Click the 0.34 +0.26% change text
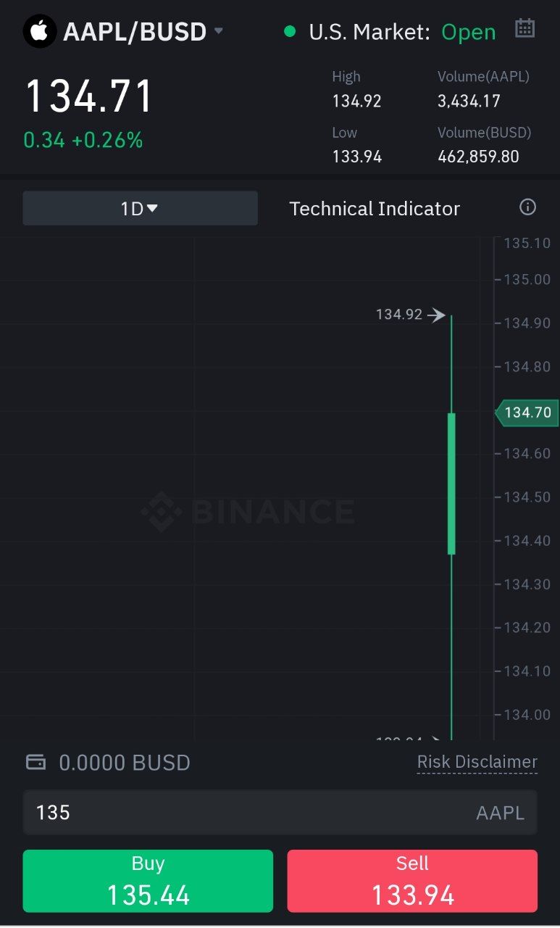 coord(83,140)
